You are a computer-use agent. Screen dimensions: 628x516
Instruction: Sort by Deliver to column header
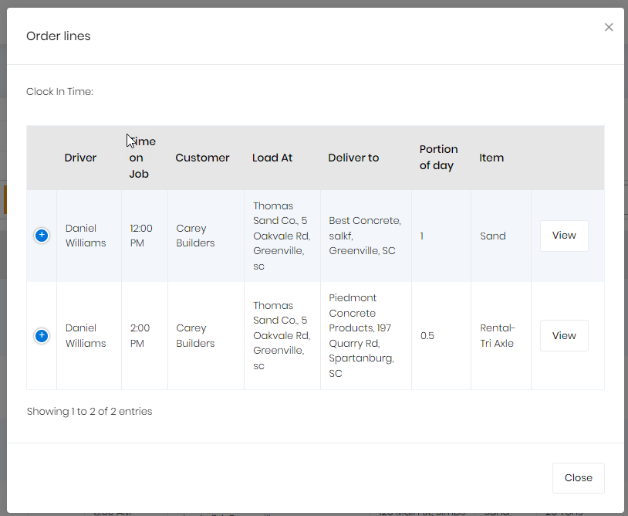(x=353, y=158)
